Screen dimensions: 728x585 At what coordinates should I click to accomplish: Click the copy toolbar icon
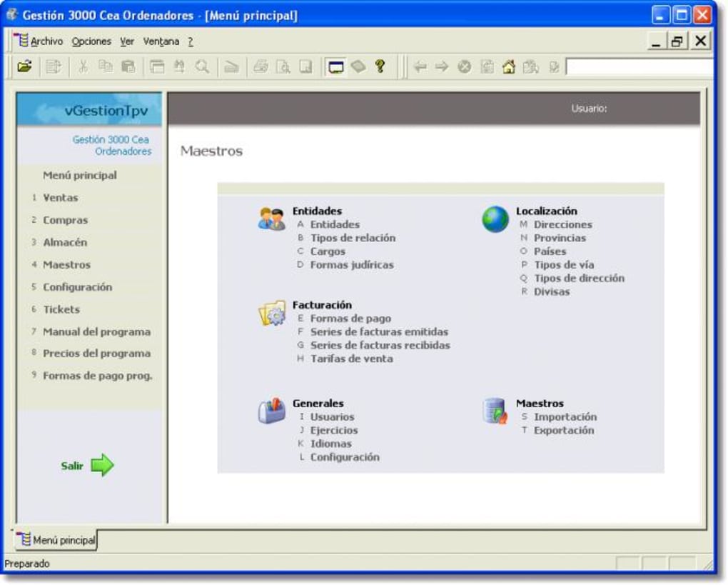[x=106, y=67]
